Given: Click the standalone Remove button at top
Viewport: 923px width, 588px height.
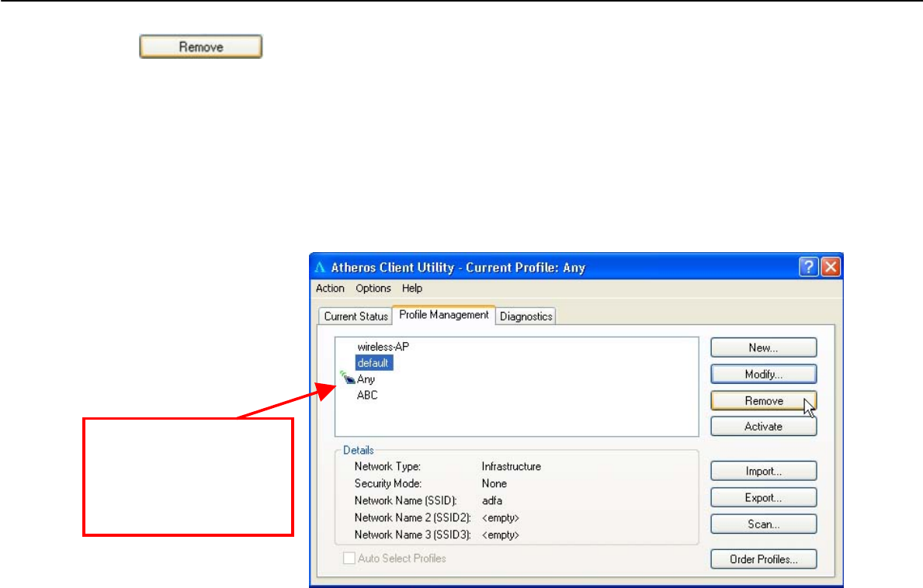Looking at the screenshot, I should [x=201, y=47].
